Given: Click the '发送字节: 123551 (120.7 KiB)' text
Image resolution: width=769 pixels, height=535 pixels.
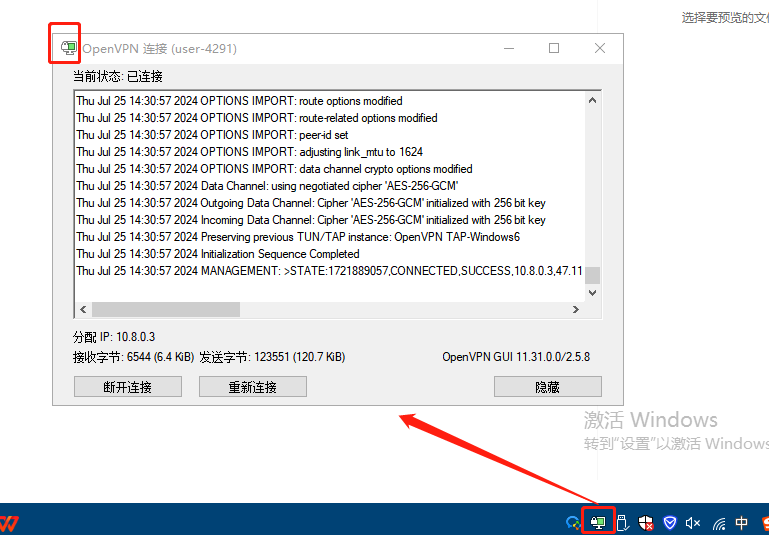Looking at the screenshot, I should click(x=272, y=357).
